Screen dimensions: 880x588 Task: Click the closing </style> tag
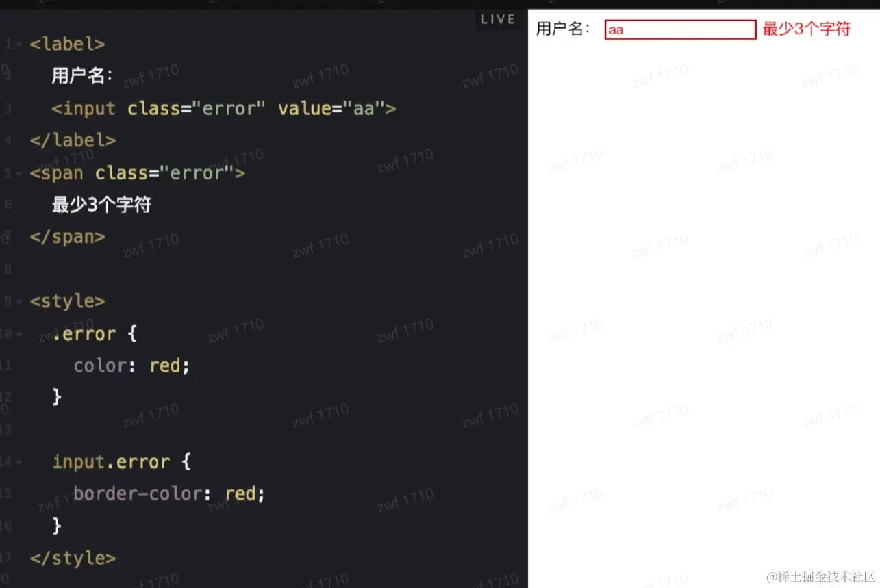click(73, 558)
